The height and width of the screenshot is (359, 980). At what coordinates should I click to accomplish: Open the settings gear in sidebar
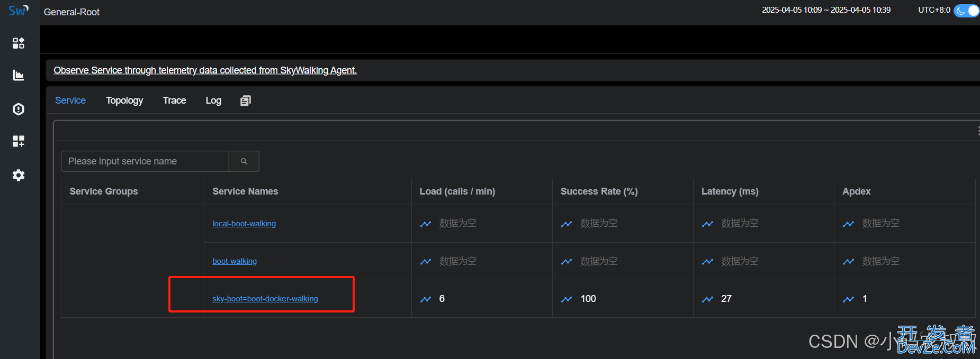tap(19, 175)
